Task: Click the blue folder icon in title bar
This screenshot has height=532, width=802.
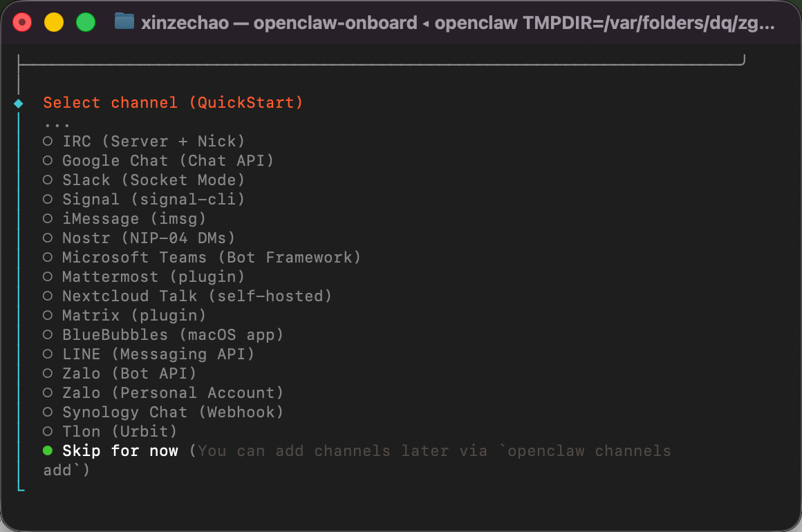Action: (124, 22)
